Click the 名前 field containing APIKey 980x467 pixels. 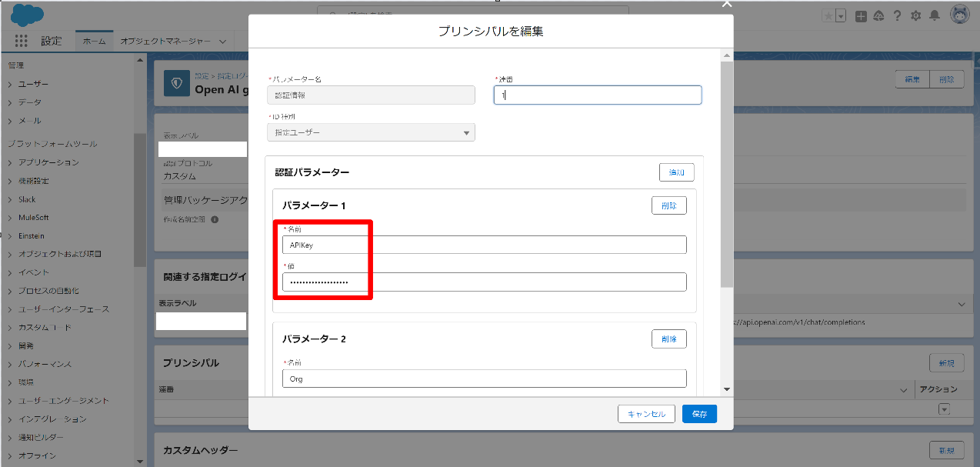pyautogui.click(x=484, y=245)
